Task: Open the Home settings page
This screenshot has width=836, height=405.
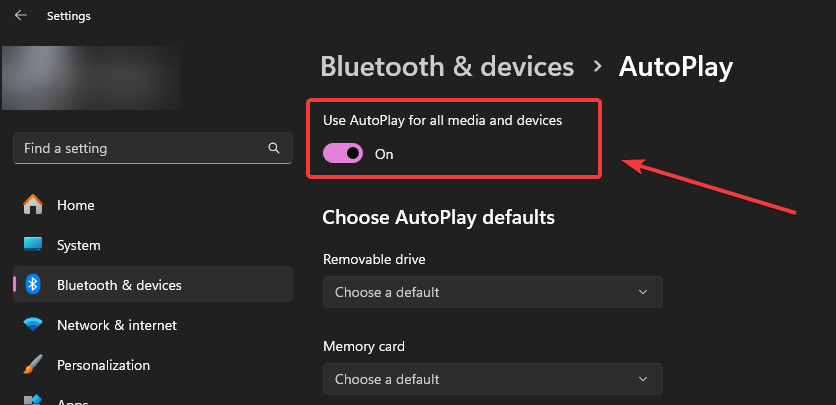Action: pyautogui.click(x=76, y=205)
